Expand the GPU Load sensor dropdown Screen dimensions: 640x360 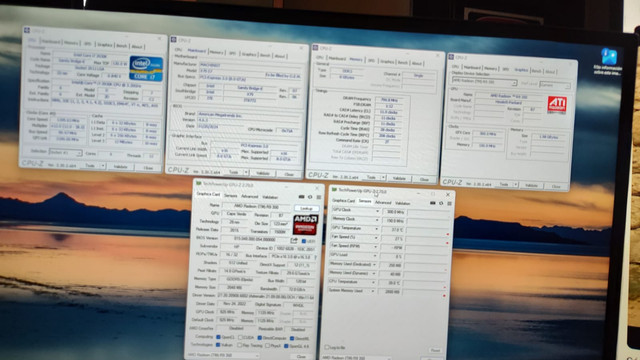(x=375, y=256)
